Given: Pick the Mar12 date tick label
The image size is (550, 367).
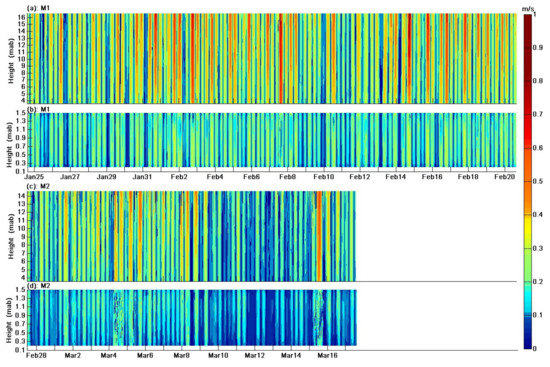Looking at the screenshot, I should pyautogui.click(x=255, y=355).
